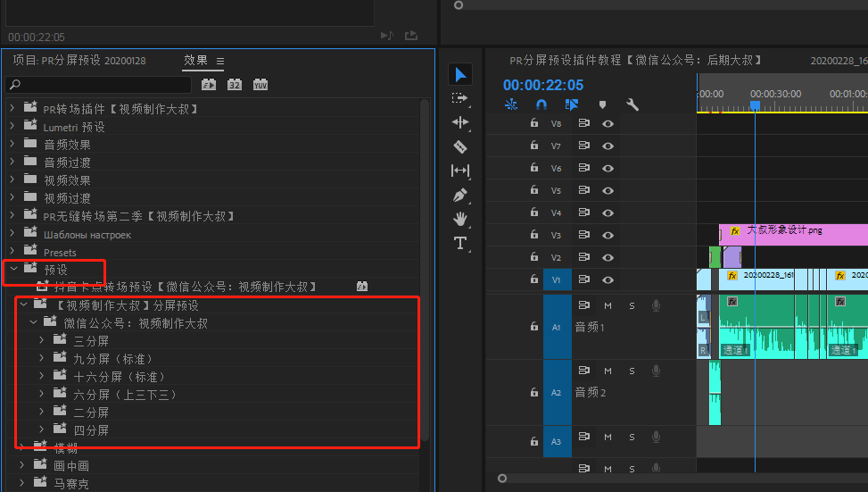Hide track V7 output with eye icon
Screen dimensions: 868x492
[608, 146]
